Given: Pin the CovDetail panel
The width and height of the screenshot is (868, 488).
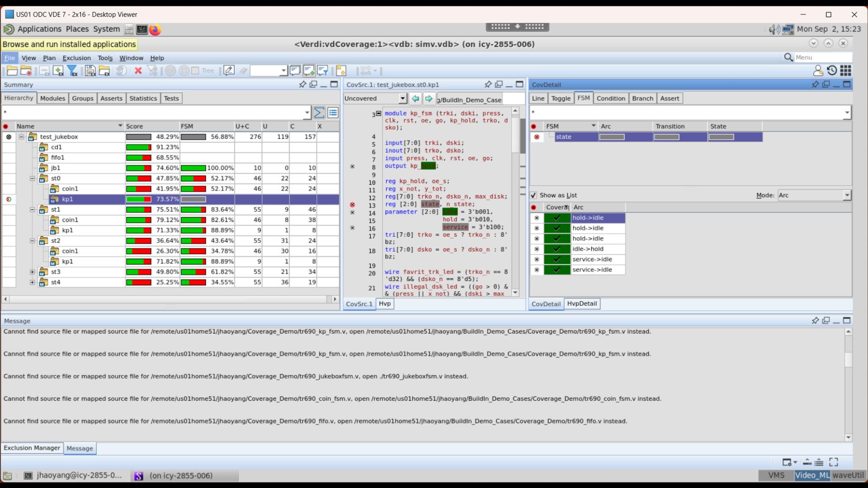Looking at the screenshot, I should click(815, 84).
